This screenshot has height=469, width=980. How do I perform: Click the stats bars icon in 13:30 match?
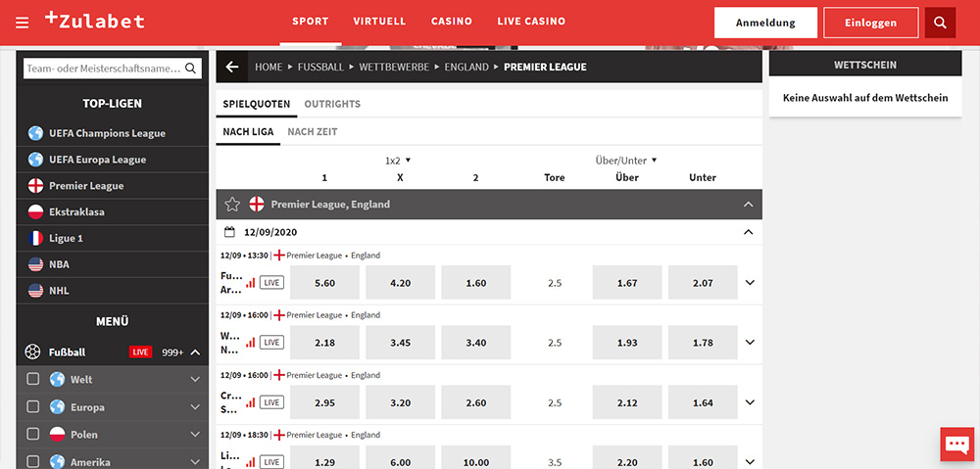[x=251, y=282]
